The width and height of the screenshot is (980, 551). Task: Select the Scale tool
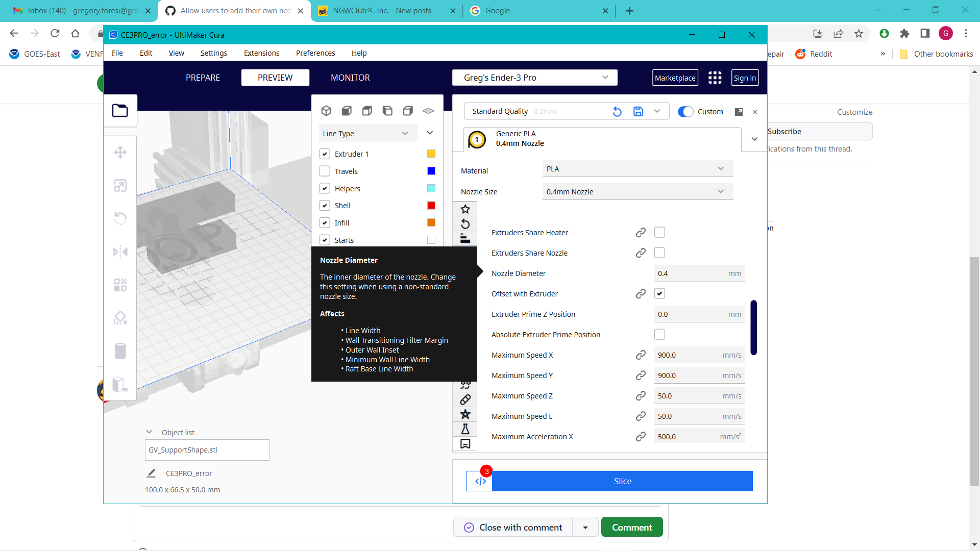120,186
